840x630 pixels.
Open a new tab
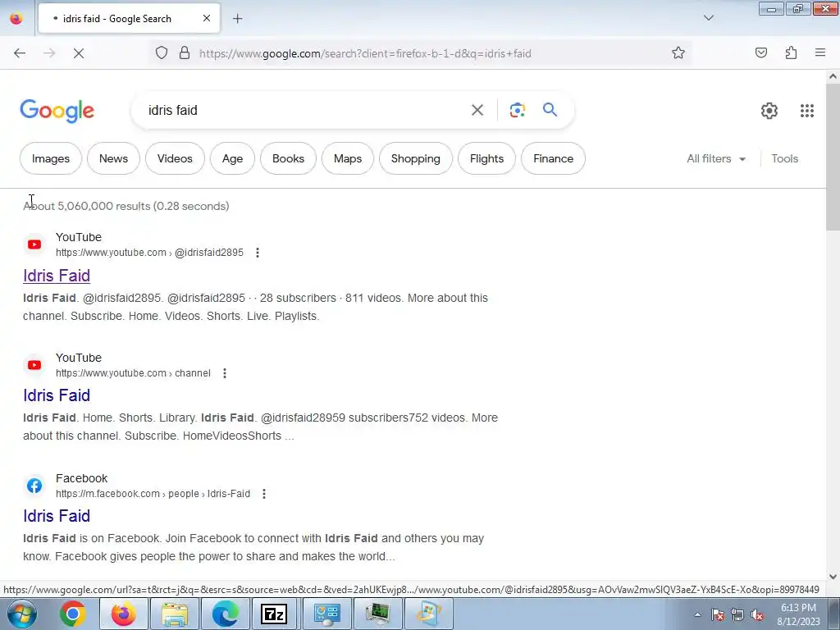[237, 19]
